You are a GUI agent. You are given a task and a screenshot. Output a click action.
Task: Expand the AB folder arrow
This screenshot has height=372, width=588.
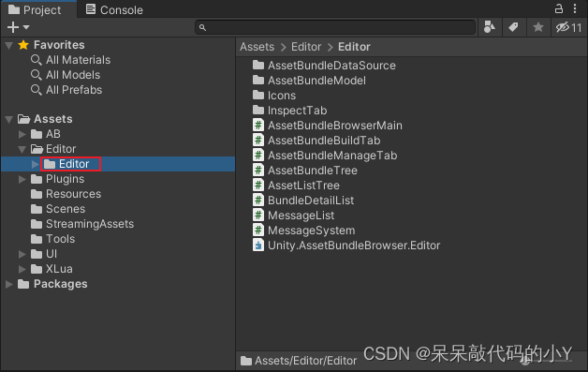22,134
